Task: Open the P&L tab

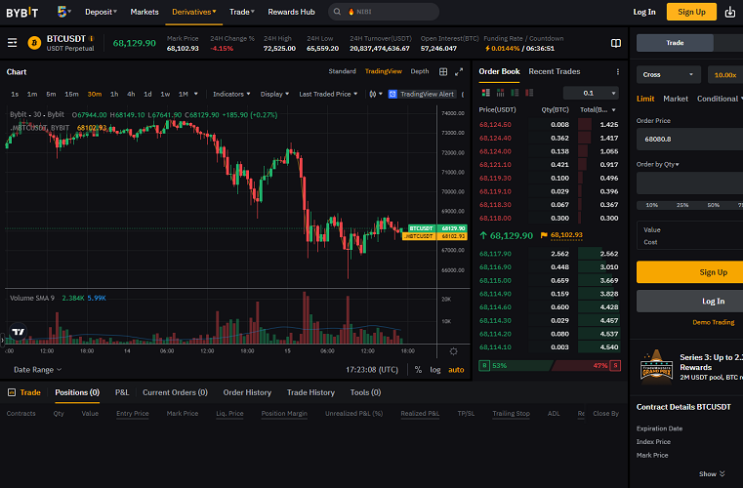Action: [122, 392]
